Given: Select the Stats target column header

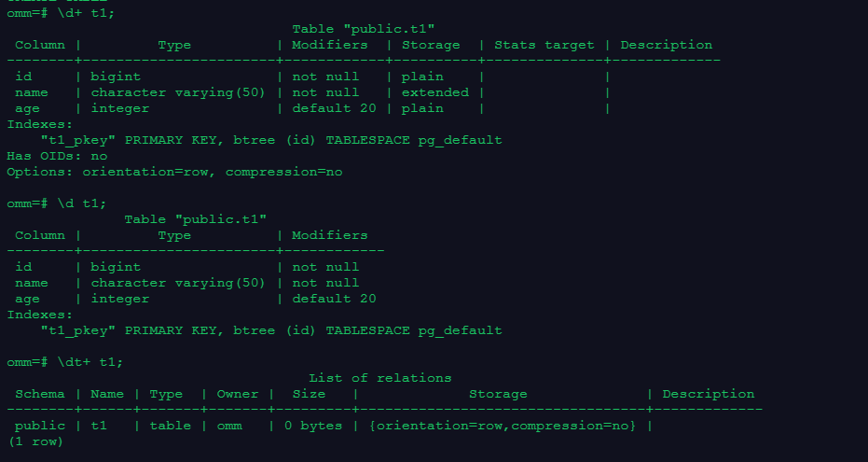Looking at the screenshot, I should [544, 45].
